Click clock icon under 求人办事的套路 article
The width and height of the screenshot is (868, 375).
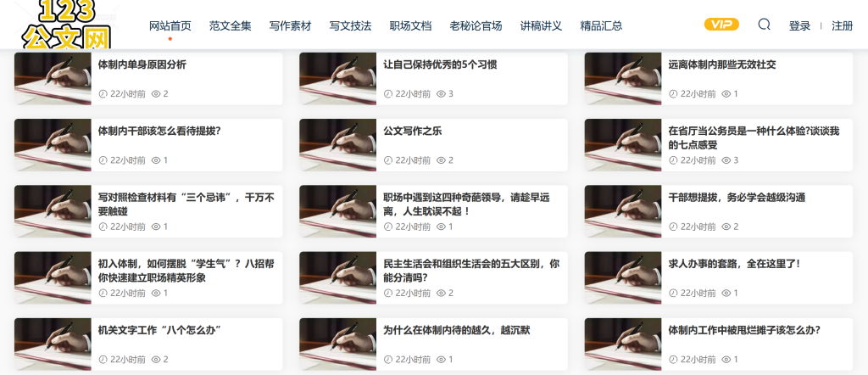(673, 293)
